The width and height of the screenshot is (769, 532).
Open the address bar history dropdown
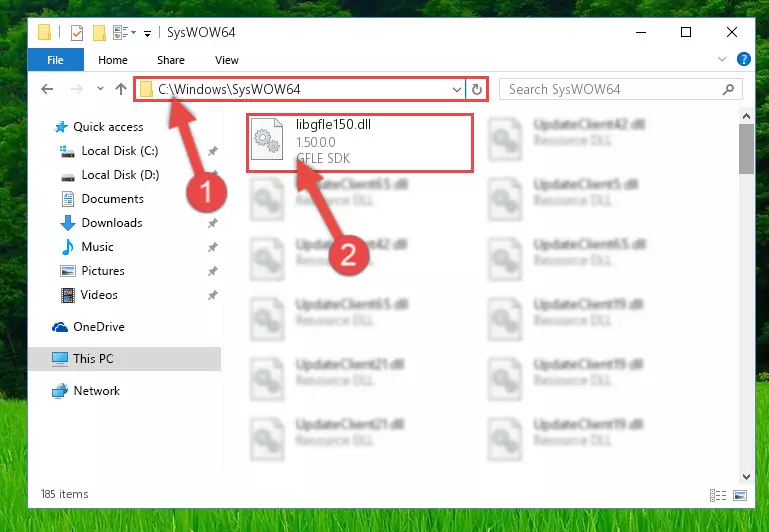point(456,89)
